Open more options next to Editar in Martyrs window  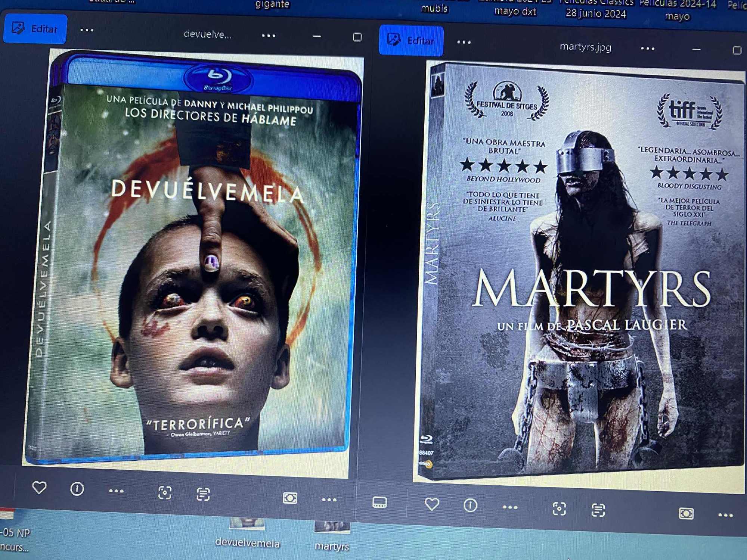464,42
